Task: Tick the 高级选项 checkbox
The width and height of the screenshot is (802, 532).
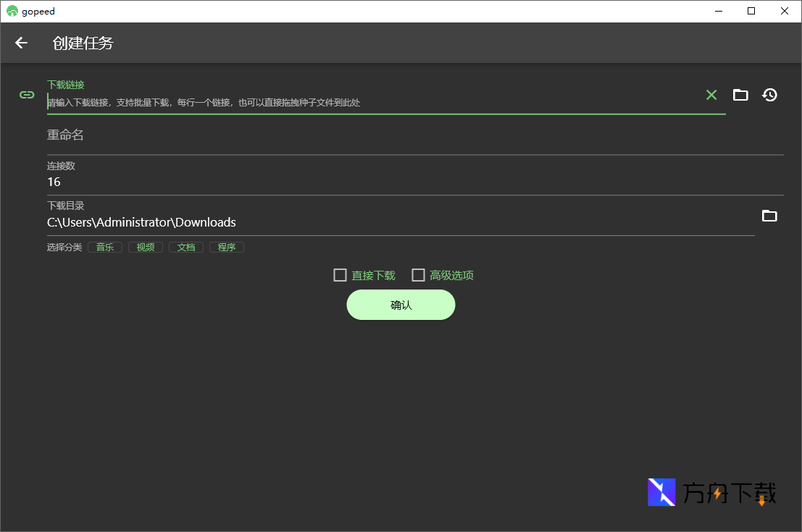Action: tap(418, 275)
